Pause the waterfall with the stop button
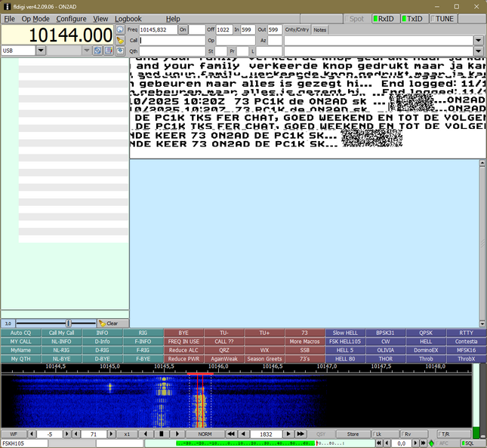Screen dimensions: 487x448 click(x=161, y=434)
